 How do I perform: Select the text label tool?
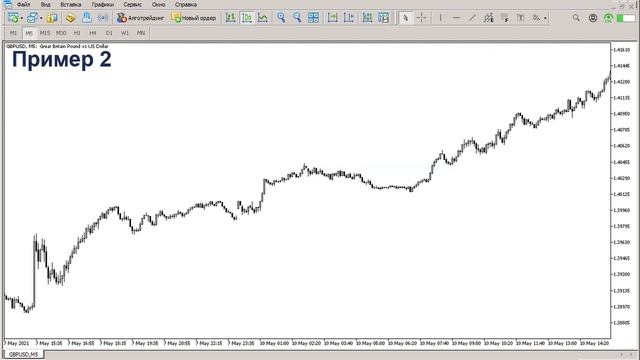pos(521,18)
